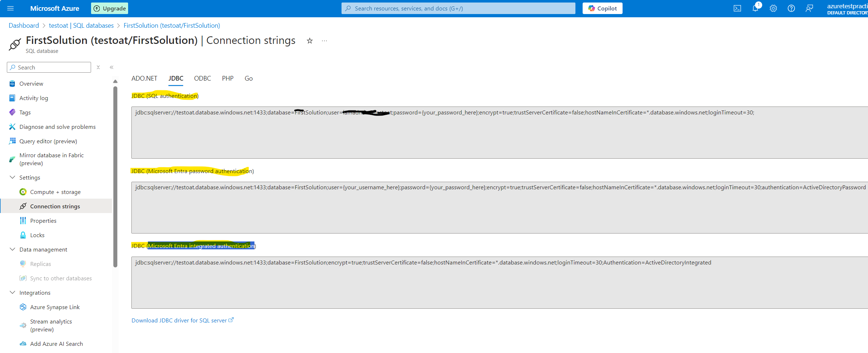Collapse the Settings section

[12, 177]
